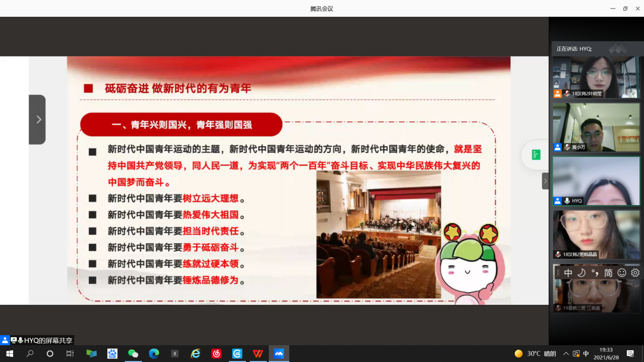
Task: Open Internet Explorer from the taskbar
Action: (x=196, y=354)
